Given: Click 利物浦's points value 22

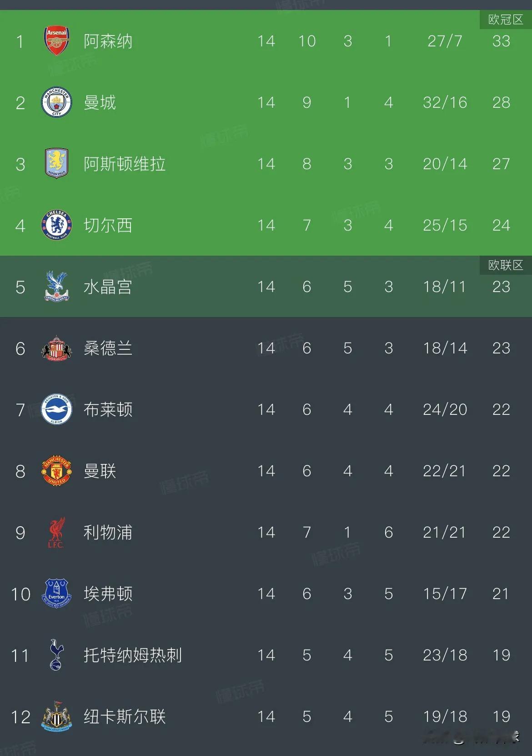Looking at the screenshot, I should [x=502, y=533].
